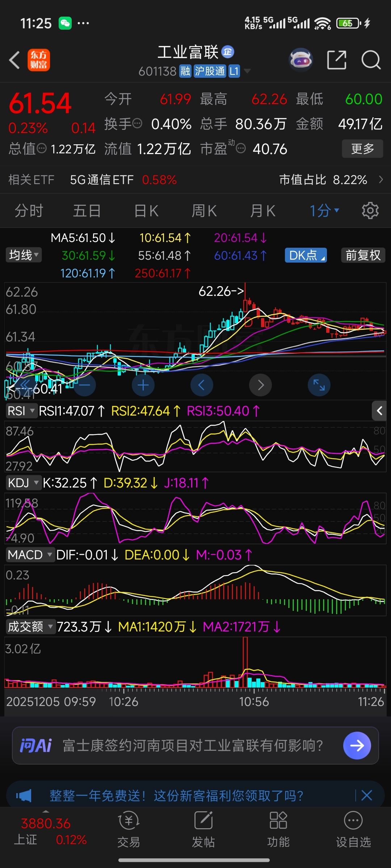The height and width of the screenshot is (868, 391).
Task: Tap the candlestick chart high 62.26 marker
Action: (221, 291)
